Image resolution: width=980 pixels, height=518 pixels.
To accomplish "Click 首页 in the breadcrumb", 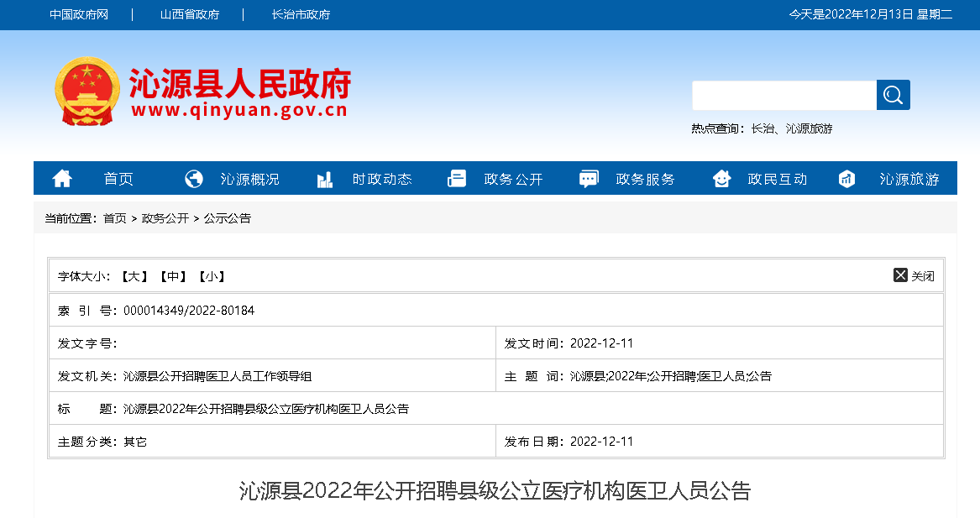I will [114, 218].
